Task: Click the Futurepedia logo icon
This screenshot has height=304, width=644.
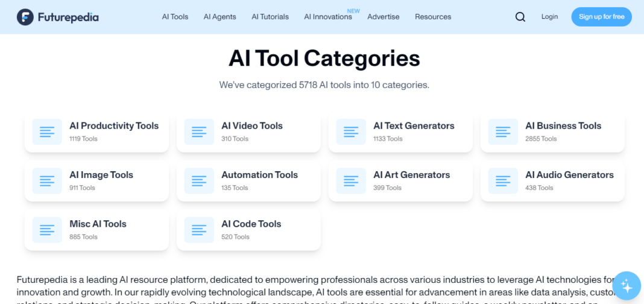Action: coord(25,17)
